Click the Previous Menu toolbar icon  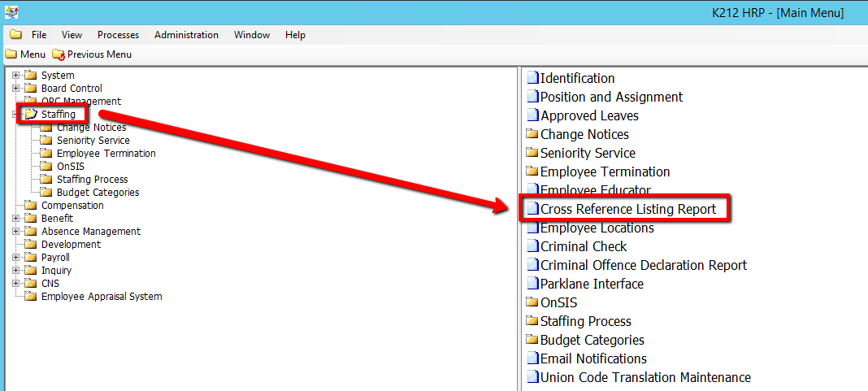58,54
